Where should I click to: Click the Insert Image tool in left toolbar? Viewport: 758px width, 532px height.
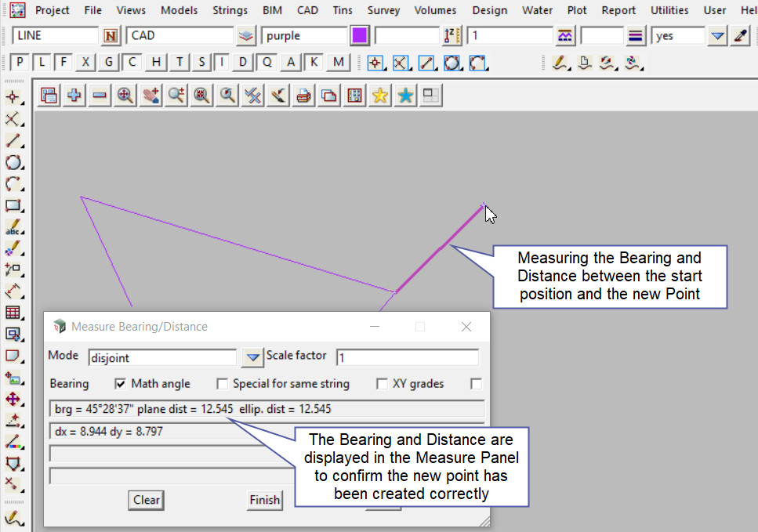(x=13, y=378)
